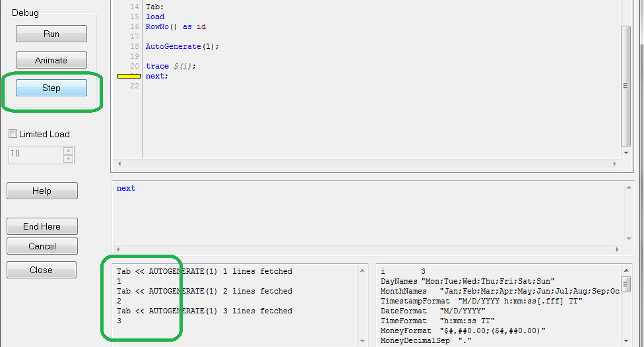Click line number 14 in gutter

135,7
